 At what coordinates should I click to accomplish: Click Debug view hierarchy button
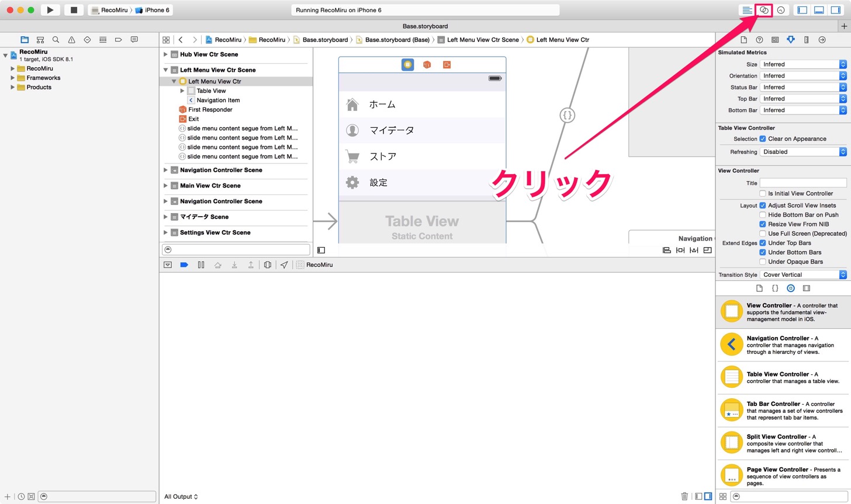[x=267, y=265]
